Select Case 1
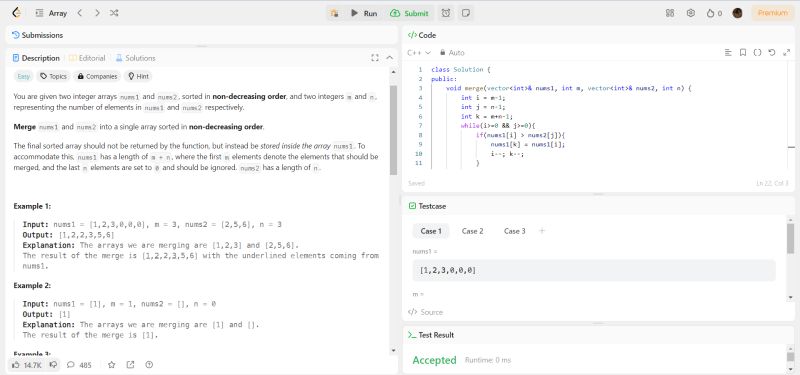Viewport: 800px width, 375px height. tap(431, 231)
